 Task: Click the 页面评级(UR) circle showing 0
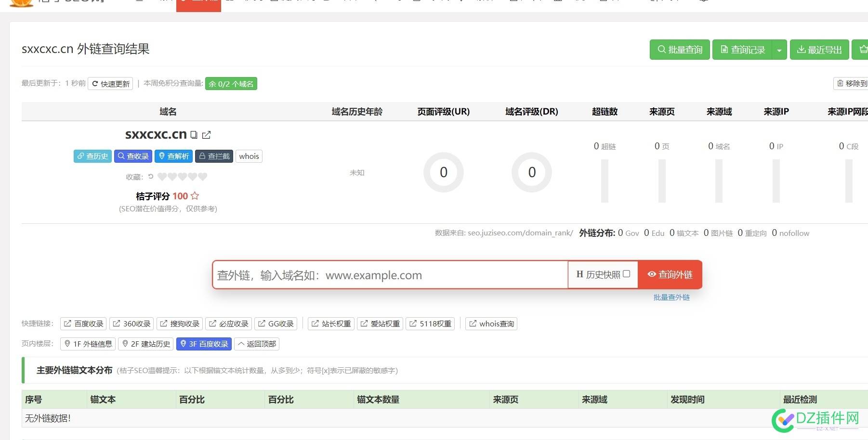tap(444, 172)
